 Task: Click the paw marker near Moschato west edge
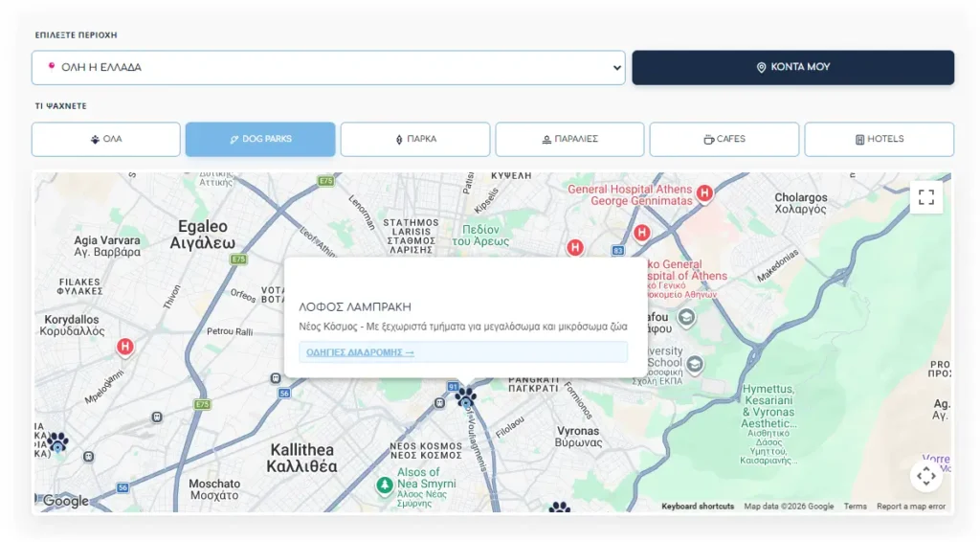pyautogui.click(x=57, y=442)
